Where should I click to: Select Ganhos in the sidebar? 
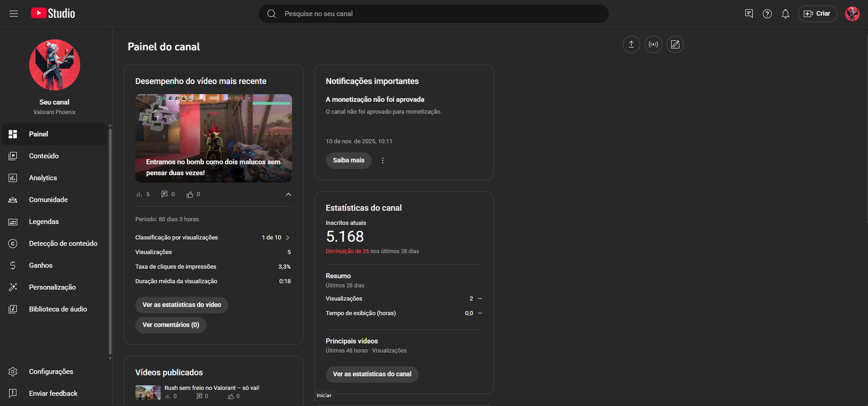coord(41,265)
